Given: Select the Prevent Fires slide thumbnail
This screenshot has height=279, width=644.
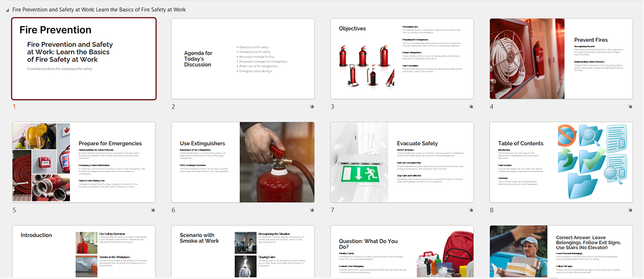Looking at the screenshot, I should coord(561,59).
